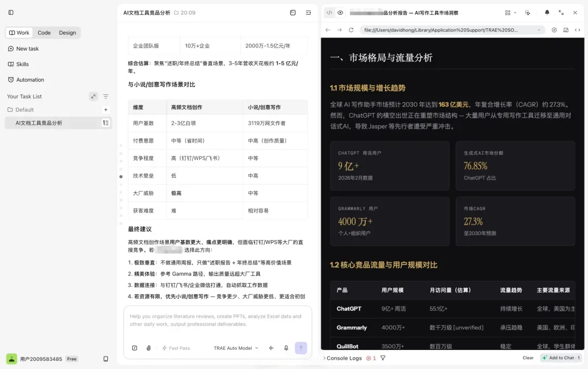
Task: Collapse the Your Task List panel
Action: (x=94, y=96)
